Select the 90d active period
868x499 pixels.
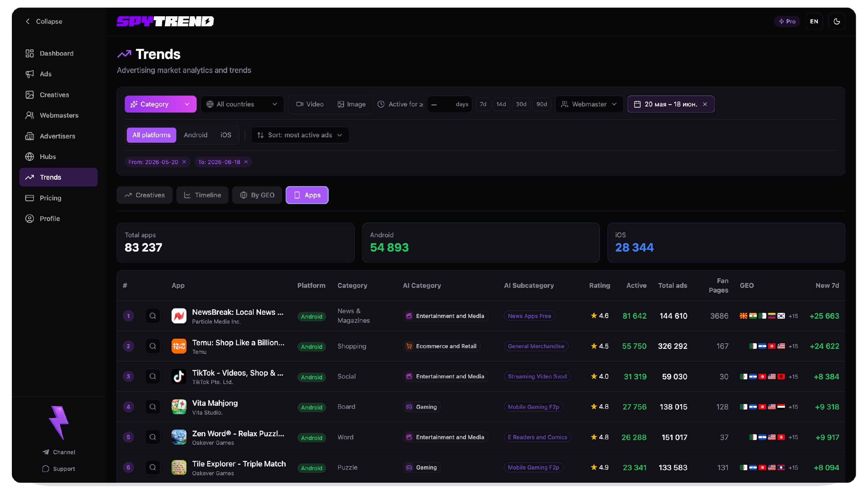(541, 104)
